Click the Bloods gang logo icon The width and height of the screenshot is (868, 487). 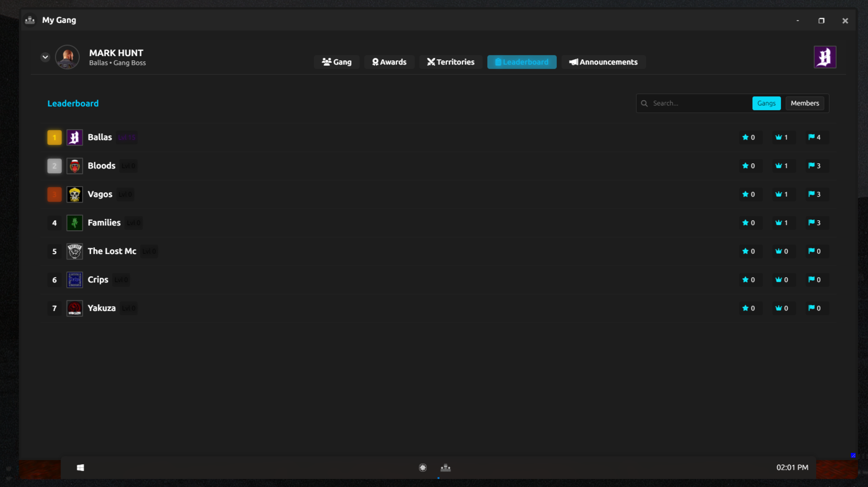[75, 166]
